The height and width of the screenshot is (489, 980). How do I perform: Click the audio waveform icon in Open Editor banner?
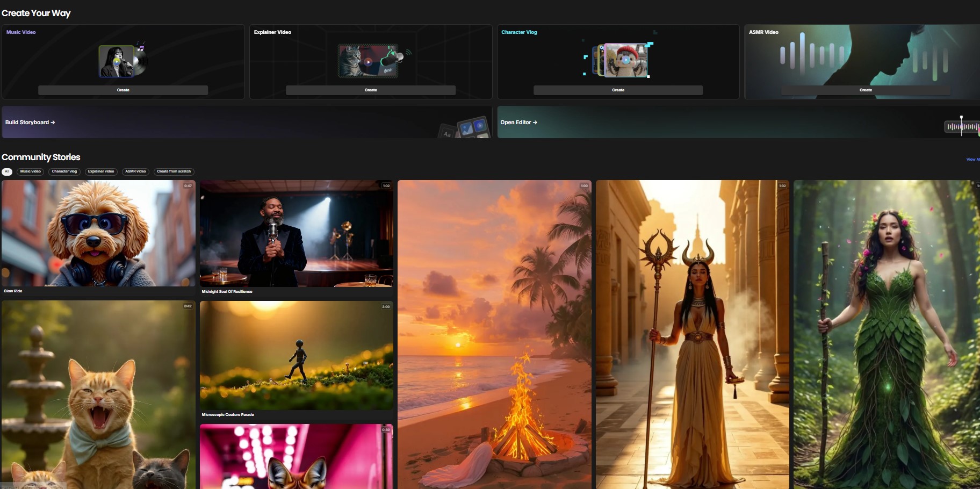pyautogui.click(x=962, y=126)
